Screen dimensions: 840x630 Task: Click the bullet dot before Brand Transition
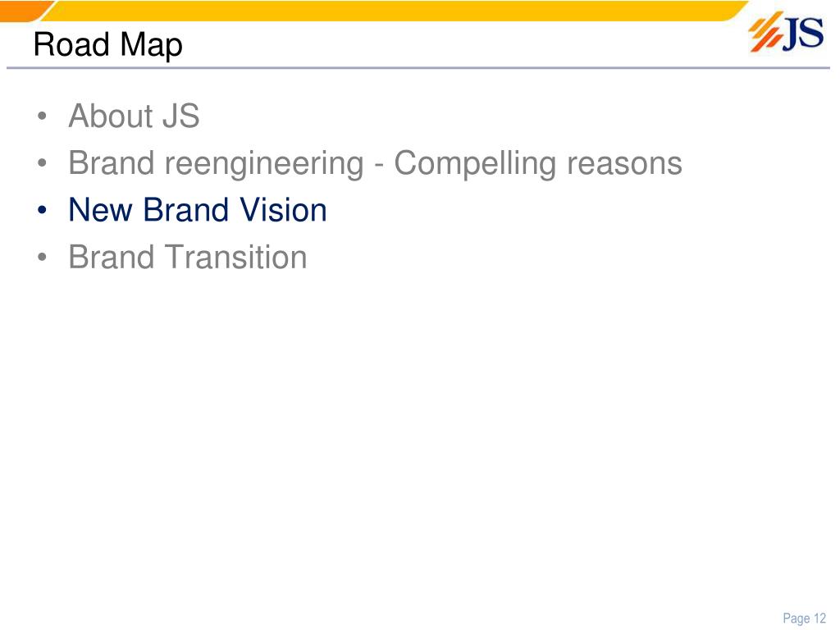pos(43,257)
